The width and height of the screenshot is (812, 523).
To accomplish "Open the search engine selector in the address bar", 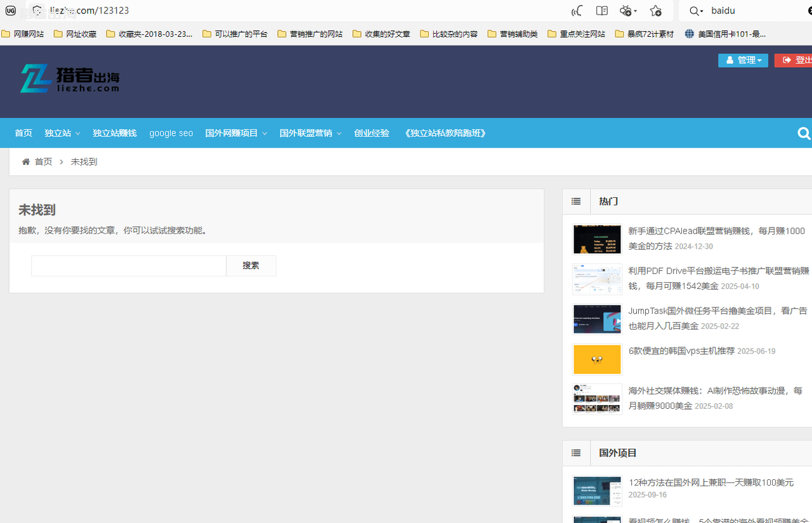I will tap(696, 10).
